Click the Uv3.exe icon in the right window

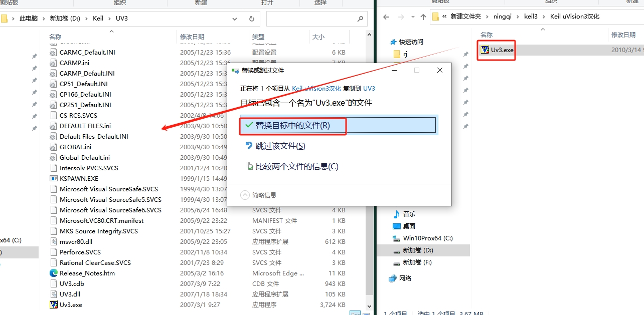coord(485,50)
